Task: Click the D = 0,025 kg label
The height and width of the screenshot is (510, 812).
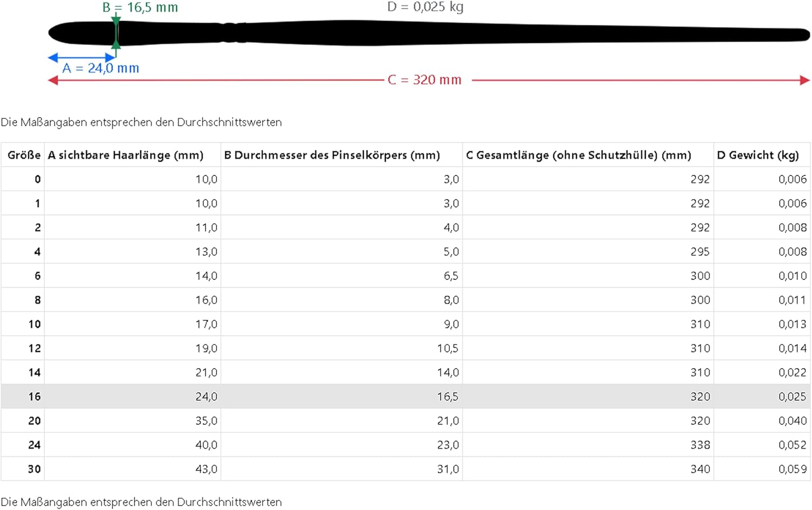Action: (425, 7)
